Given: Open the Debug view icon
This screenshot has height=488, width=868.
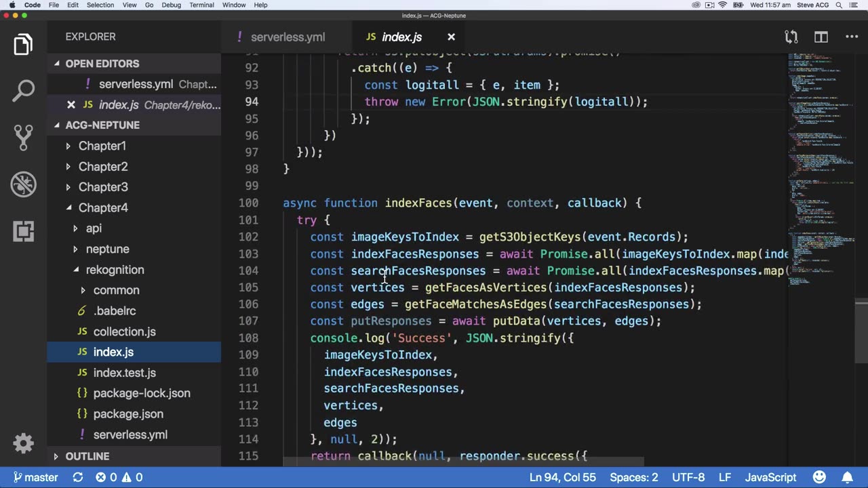Looking at the screenshot, I should click(23, 184).
